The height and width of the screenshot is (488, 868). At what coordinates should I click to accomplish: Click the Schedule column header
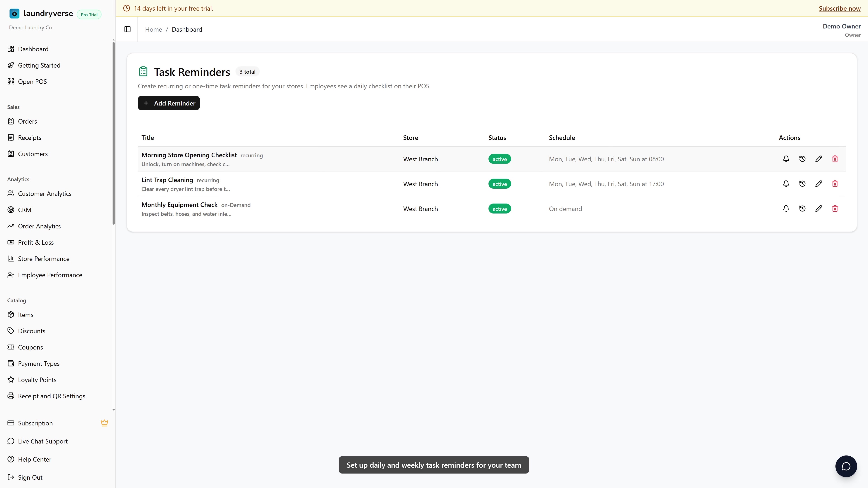[x=562, y=137]
